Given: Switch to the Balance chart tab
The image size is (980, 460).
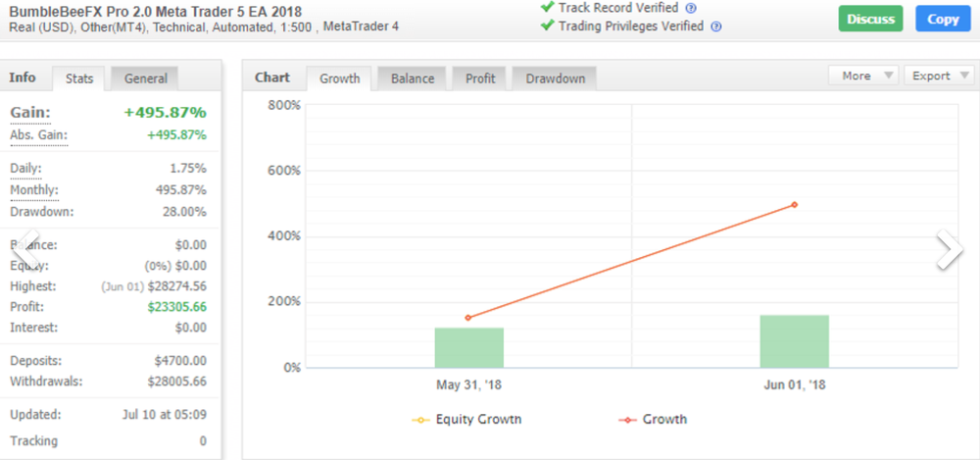Looking at the screenshot, I should click(x=413, y=78).
